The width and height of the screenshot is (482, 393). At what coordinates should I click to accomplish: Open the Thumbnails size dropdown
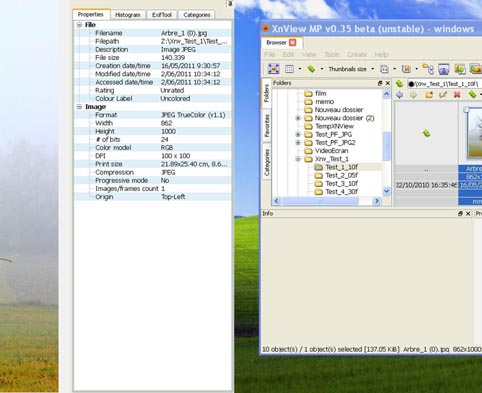373,69
